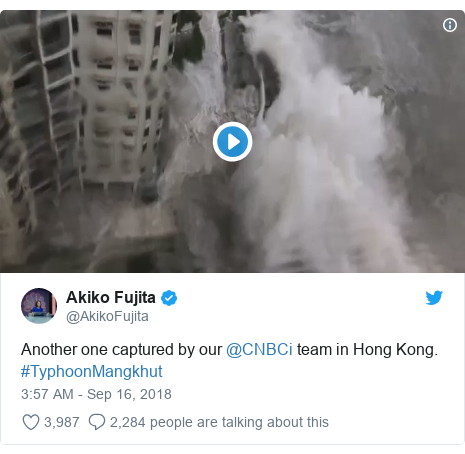Click the Twitter bird logo
The image size is (465, 454).
click(x=434, y=298)
